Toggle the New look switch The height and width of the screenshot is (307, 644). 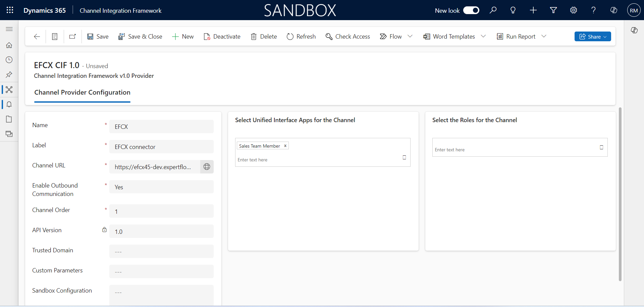(x=471, y=10)
